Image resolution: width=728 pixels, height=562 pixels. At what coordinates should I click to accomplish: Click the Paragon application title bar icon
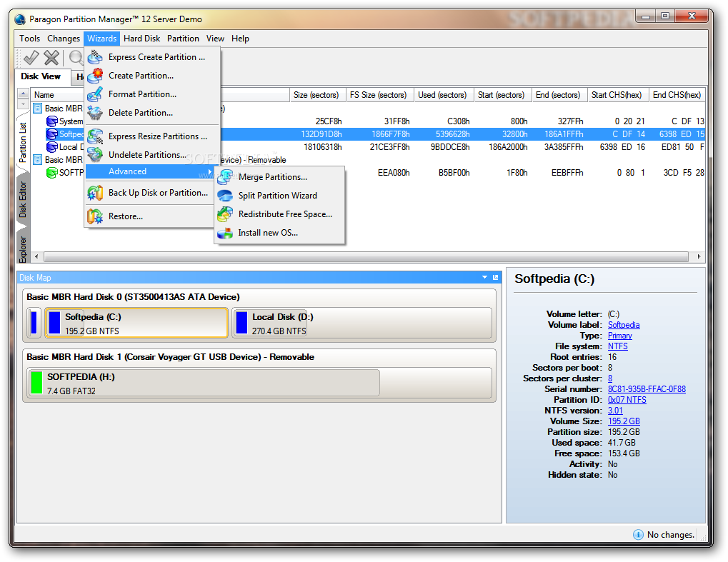(x=20, y=19)
